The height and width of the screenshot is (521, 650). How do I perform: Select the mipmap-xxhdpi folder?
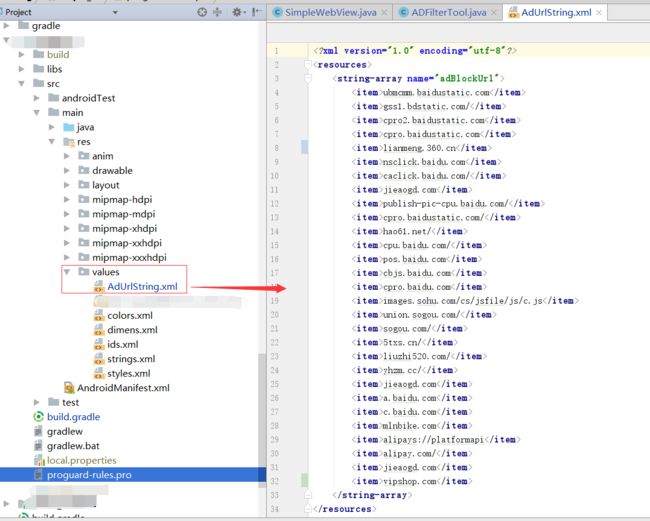click(127, 243)
